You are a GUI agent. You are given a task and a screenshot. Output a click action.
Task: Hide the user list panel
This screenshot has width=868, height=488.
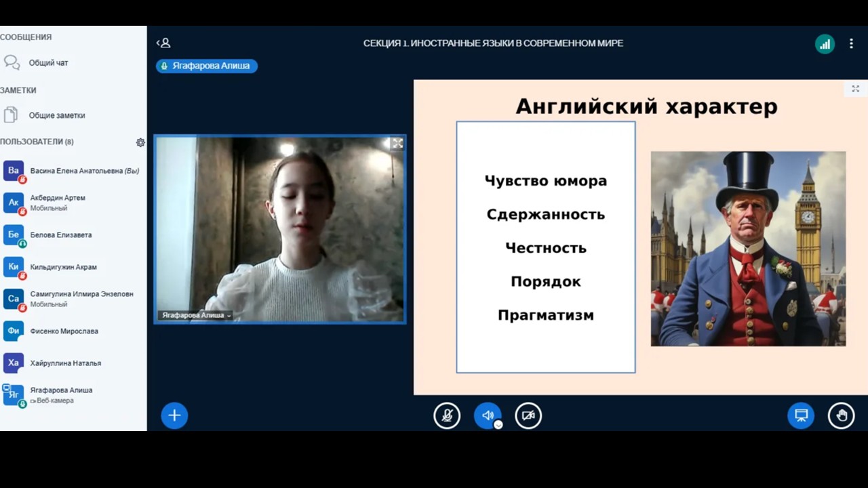coord(163,43)
